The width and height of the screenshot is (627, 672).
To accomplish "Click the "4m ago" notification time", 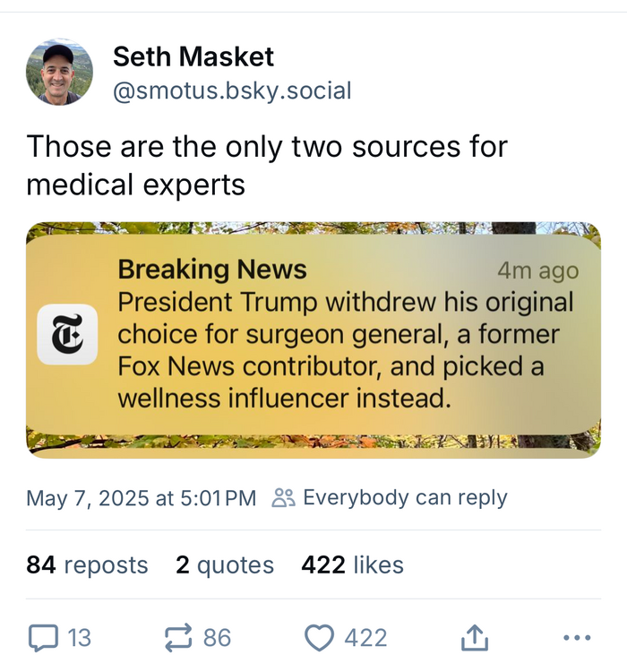I will pos(537,271).
